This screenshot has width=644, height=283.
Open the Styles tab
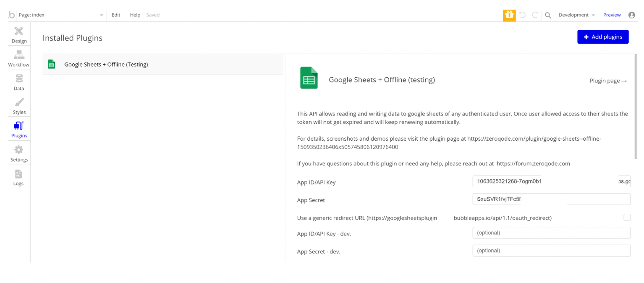(19, 106)
